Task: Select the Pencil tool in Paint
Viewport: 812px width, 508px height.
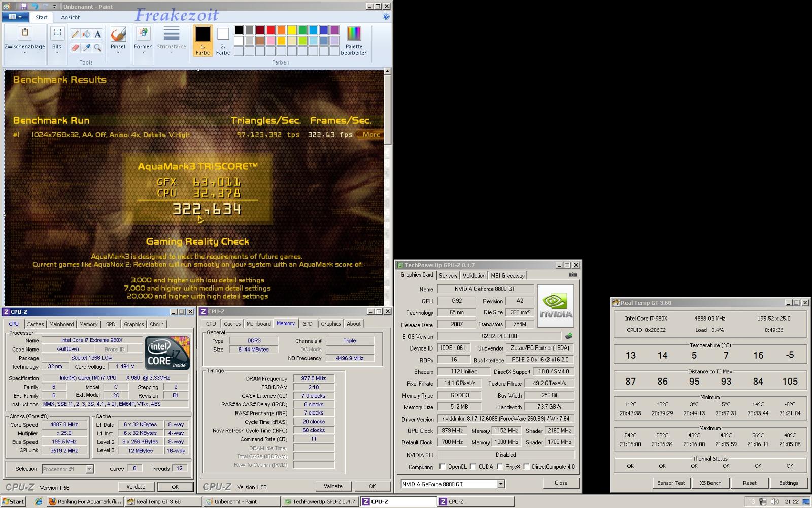Action: (75, 34)
